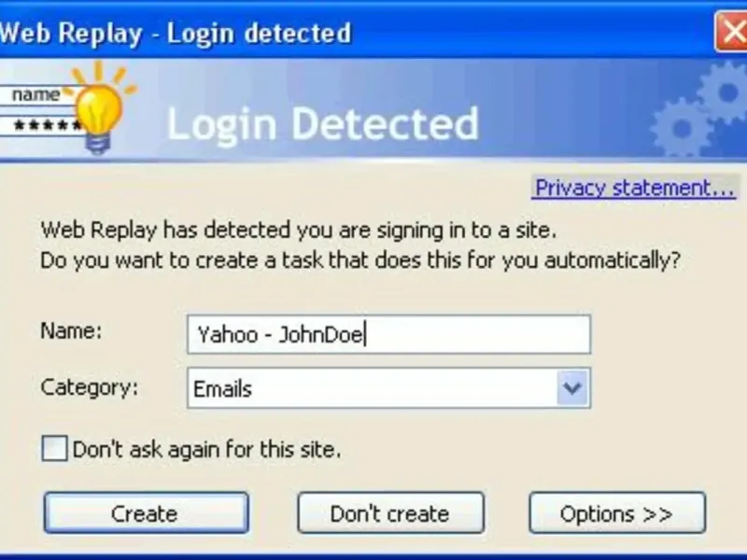Click the large gear icon in banner
The width and height of the screenshot is (747, 560).
[x=723, y=93]
